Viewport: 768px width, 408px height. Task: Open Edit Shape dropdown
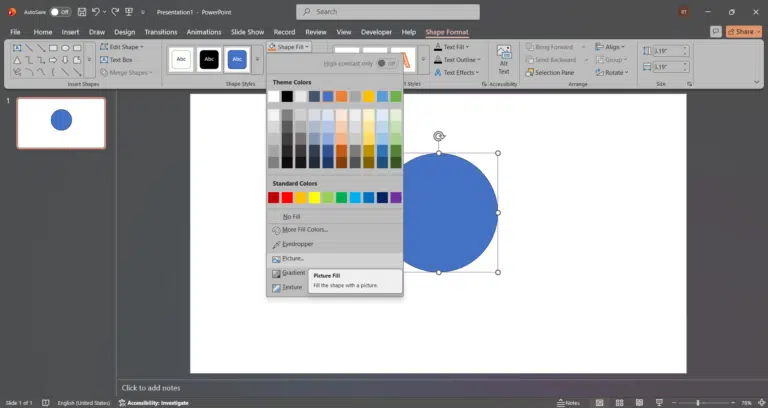pos(122,47)
